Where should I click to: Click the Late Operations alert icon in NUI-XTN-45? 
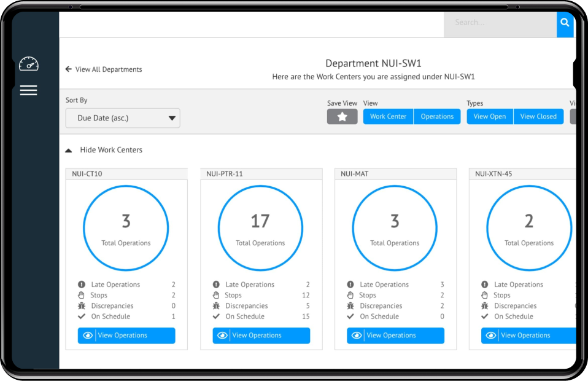click(x=484, y=285)
